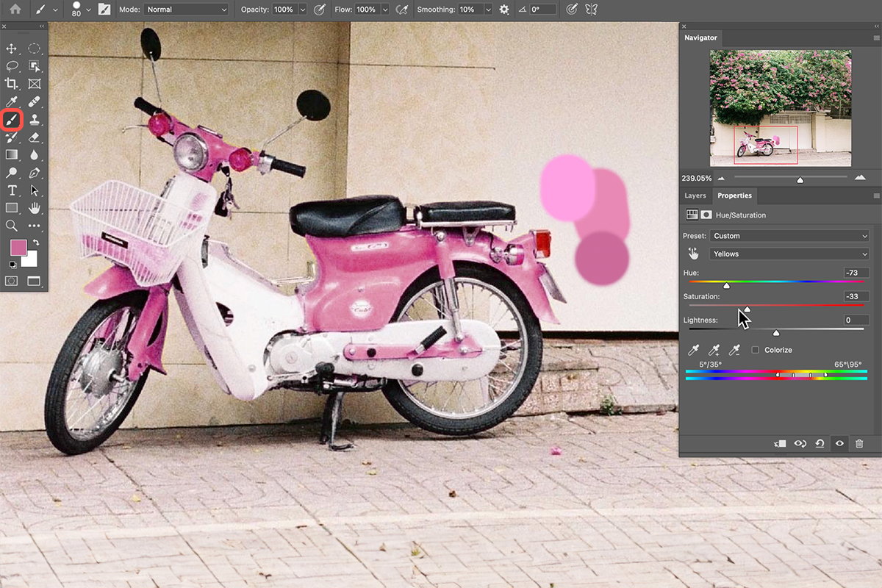This screenshot has height=588, width=882.
Task: Click the auto-select targeted adjustment tool icon
Action: tap(692, 253)
